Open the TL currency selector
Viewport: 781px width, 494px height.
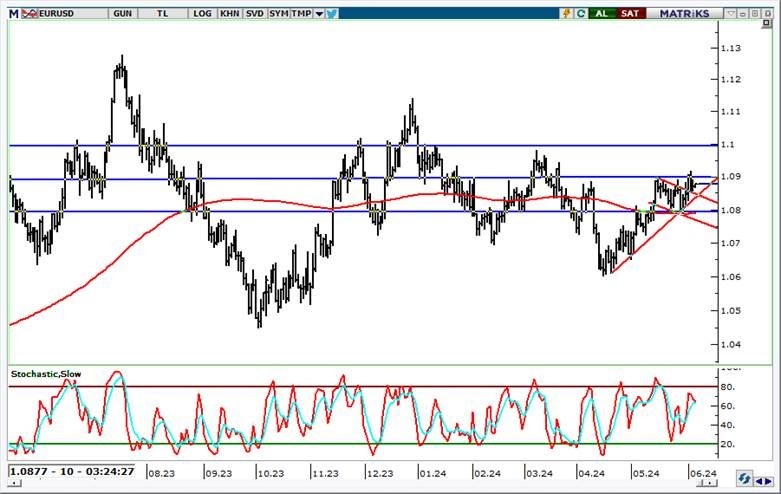pos(162,13)
